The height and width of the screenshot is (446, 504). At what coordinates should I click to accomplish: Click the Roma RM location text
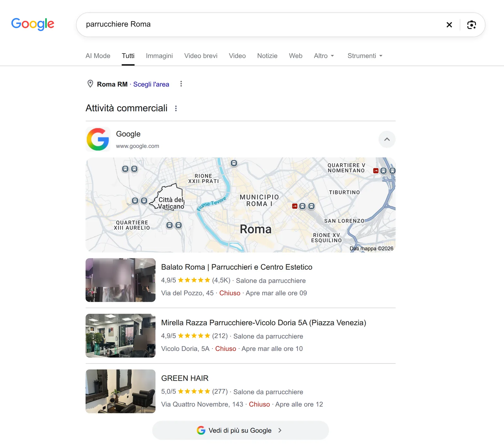112,84
